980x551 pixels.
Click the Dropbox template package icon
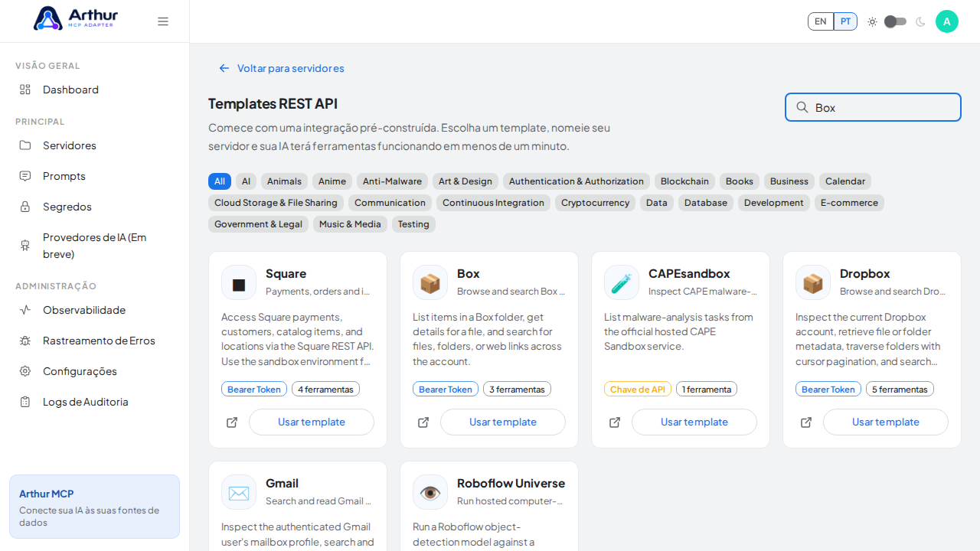(x=813, y=282)
